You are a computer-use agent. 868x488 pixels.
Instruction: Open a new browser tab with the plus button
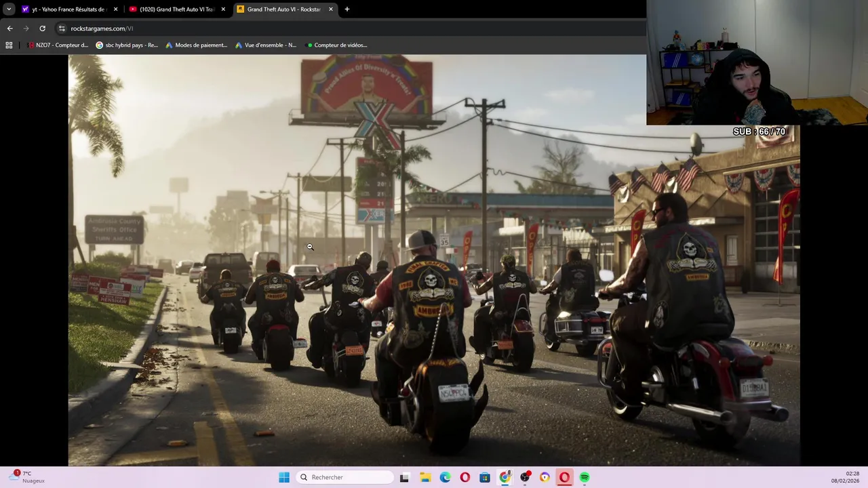347,9
